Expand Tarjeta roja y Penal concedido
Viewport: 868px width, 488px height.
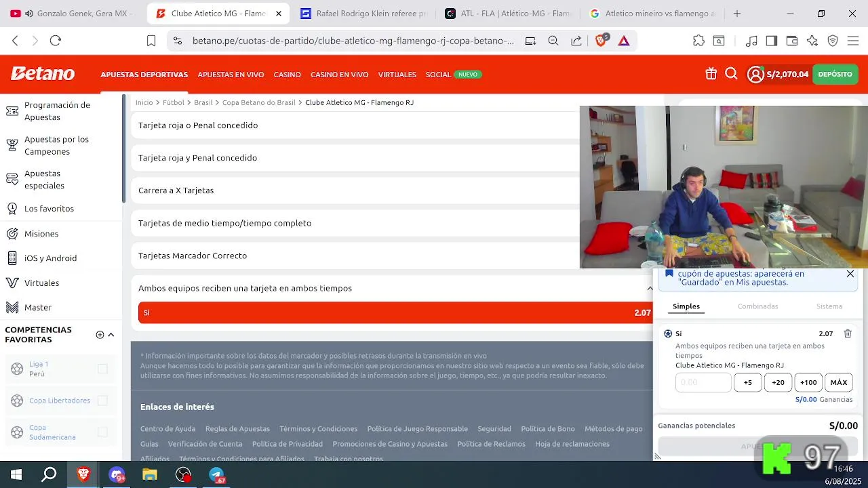click(355, 158)
